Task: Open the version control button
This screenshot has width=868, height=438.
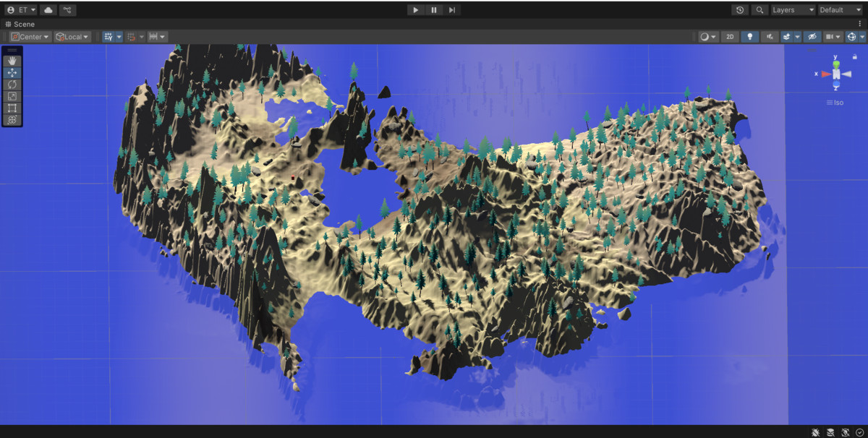Action: click(67, 10)
